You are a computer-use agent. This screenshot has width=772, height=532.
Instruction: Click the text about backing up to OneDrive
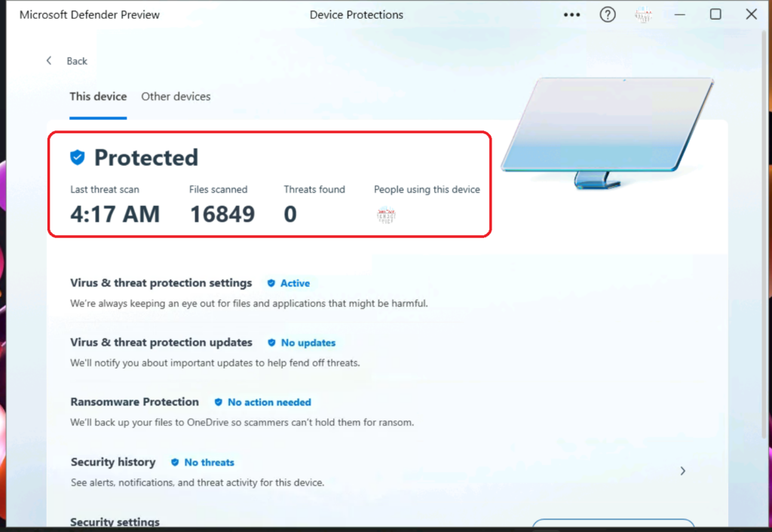(x=242, y=422)
